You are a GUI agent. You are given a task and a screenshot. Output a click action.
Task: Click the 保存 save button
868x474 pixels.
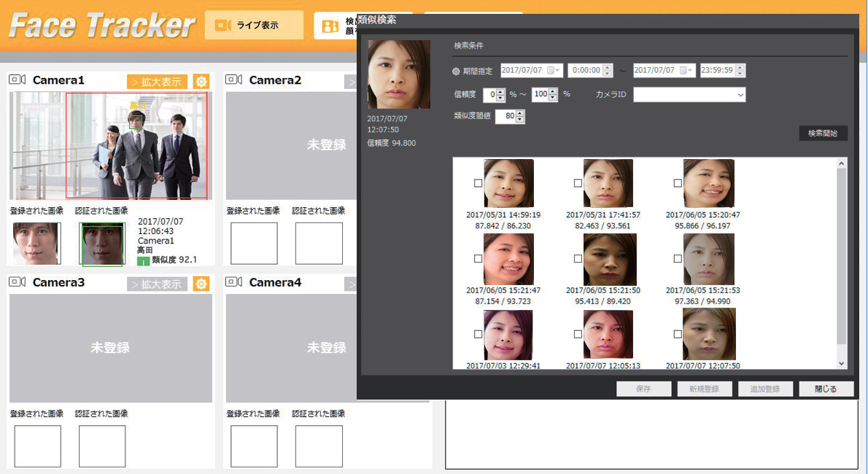tap(643, 389)
